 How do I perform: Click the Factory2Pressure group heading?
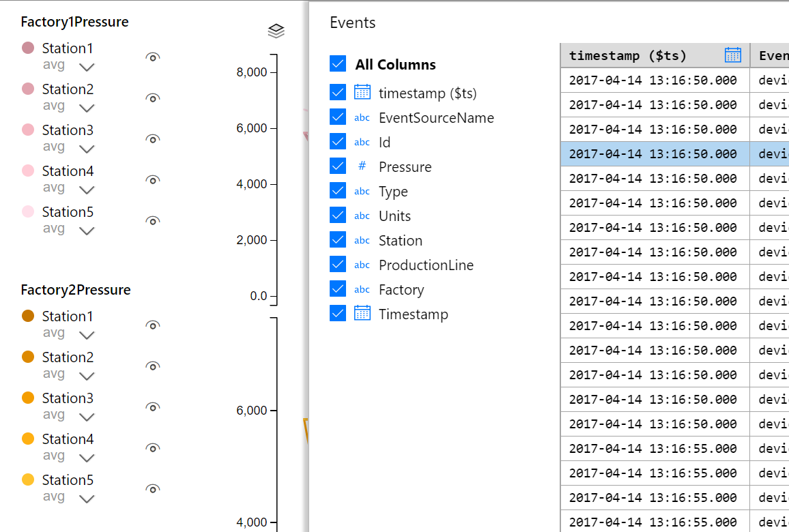tap(76, 290)
